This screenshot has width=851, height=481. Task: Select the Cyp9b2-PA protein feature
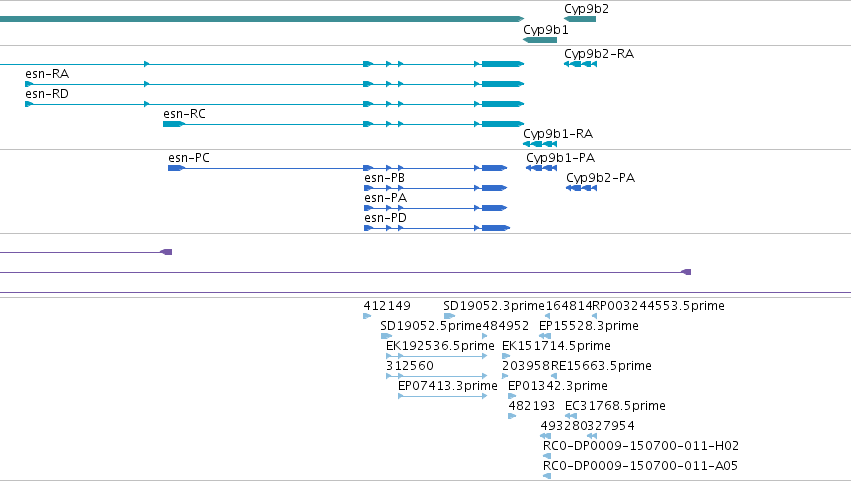coord(581,188)
